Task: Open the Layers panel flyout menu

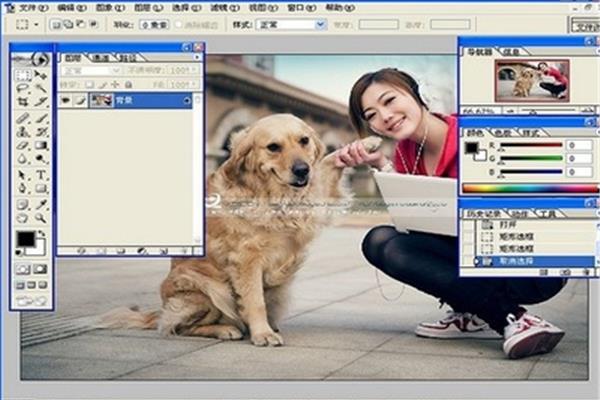Action: click(197, 57)
